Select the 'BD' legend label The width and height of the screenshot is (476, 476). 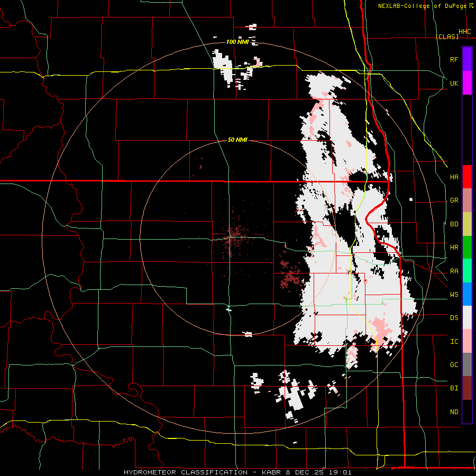point(454,224)
